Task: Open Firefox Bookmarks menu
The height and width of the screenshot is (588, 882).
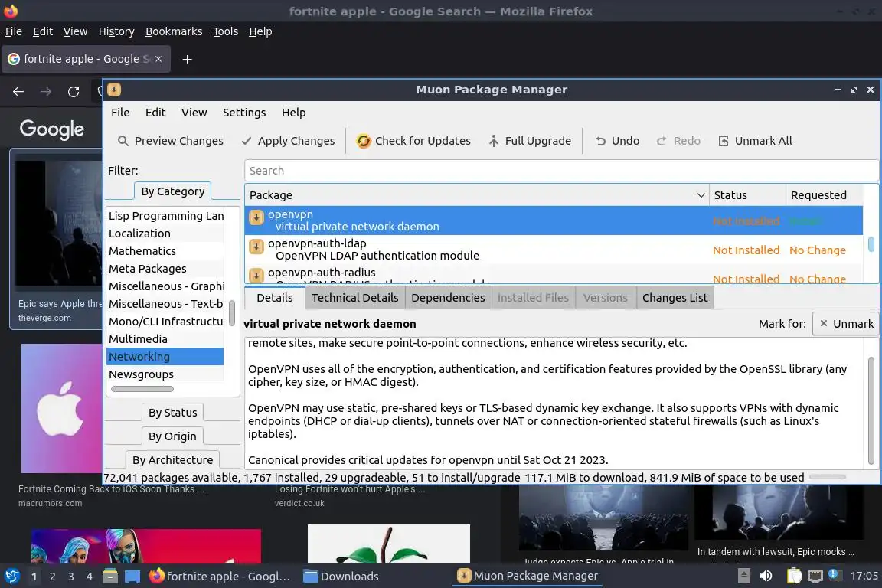Action: (174, 31)
